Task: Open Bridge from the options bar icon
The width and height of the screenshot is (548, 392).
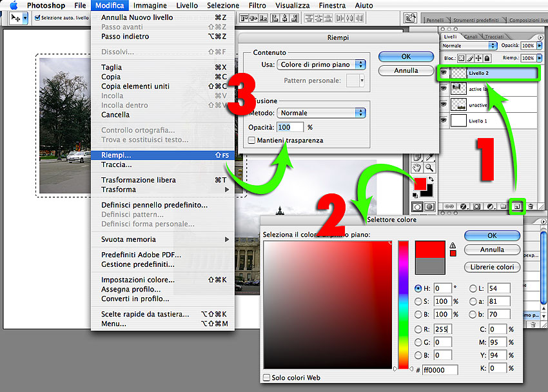Action: 410,18
